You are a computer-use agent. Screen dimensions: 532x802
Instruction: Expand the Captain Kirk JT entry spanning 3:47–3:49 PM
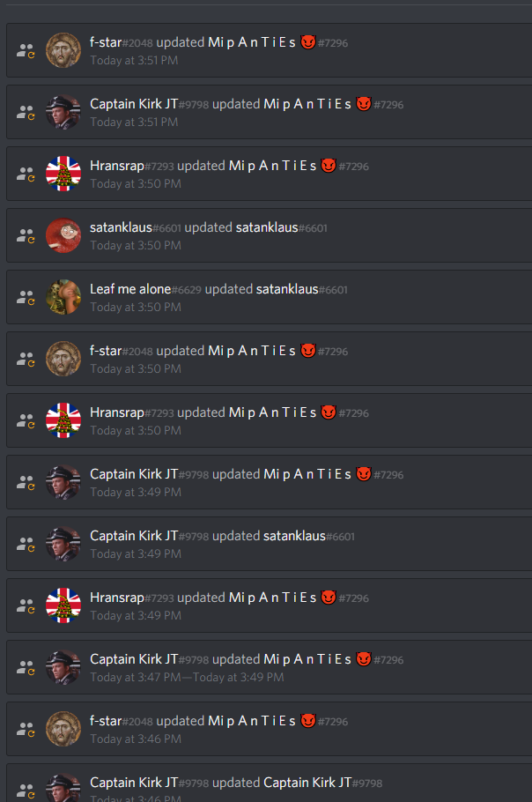pyautogui.click(x=269, y=667)
